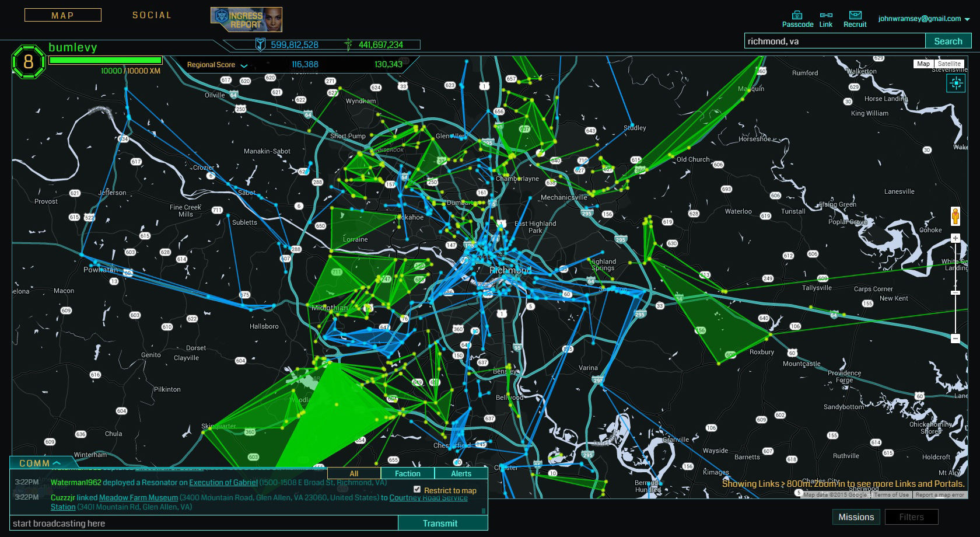Click the zoom slider handle
The height and width of the screenshot is (537, 980).
pyautogui.click(x=956, y=292)
